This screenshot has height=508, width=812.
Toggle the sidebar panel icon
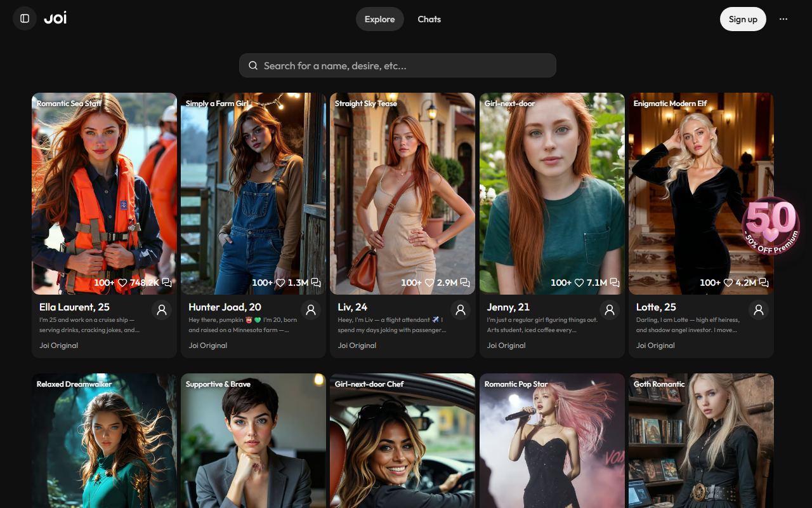coord(25,18)
